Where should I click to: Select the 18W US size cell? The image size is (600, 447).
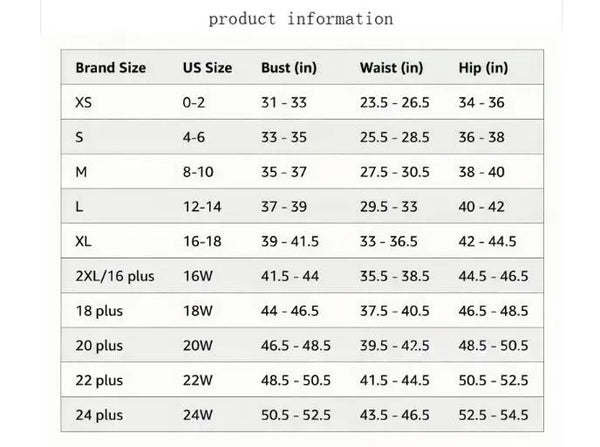pos(197,311)
